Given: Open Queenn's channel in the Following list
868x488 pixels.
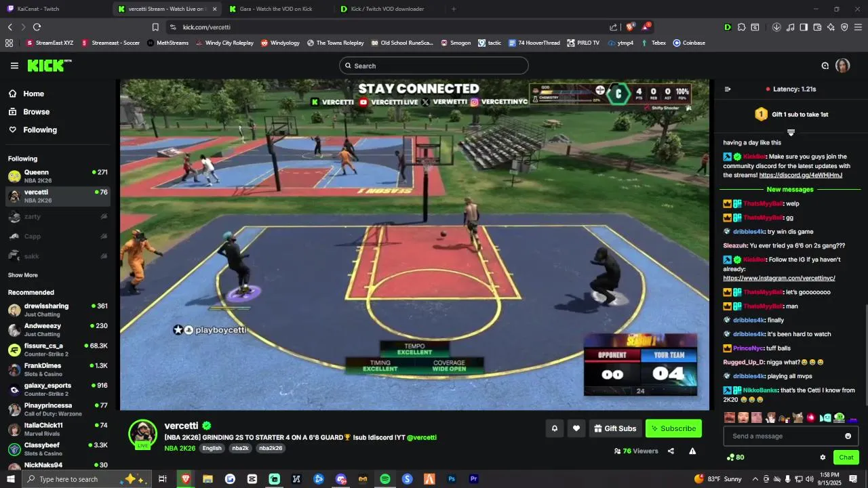Looking at the screenshot, I should [x=58, y=176].
